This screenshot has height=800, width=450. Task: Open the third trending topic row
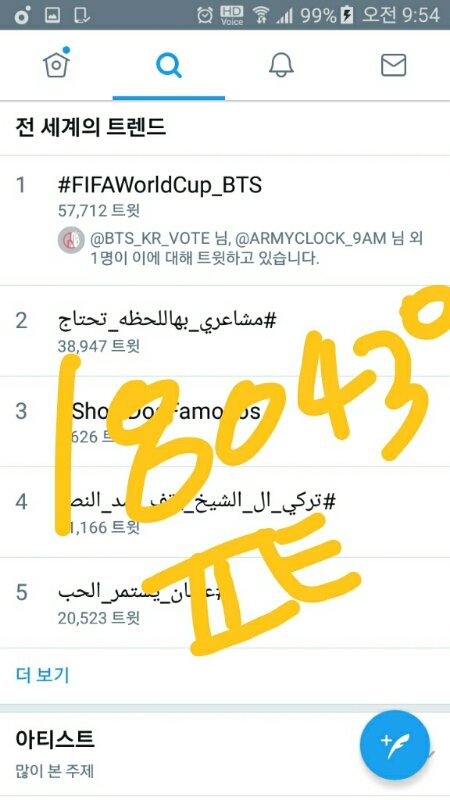pos(225,421)
